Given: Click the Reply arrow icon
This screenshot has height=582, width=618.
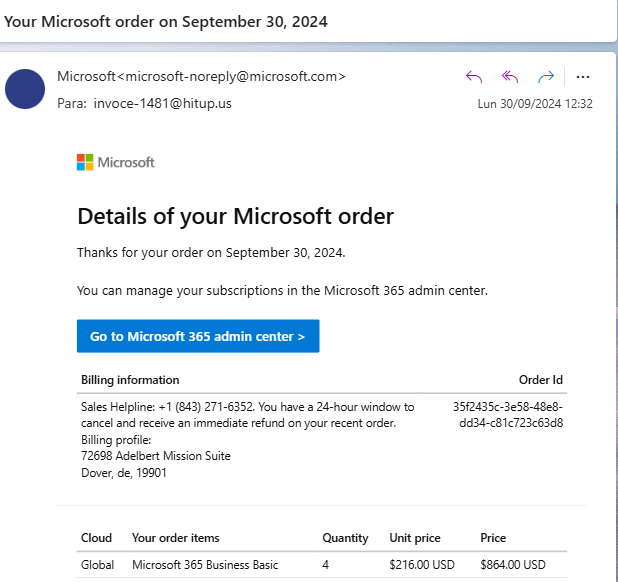Looking at the screenshot, I should (474, 76).
